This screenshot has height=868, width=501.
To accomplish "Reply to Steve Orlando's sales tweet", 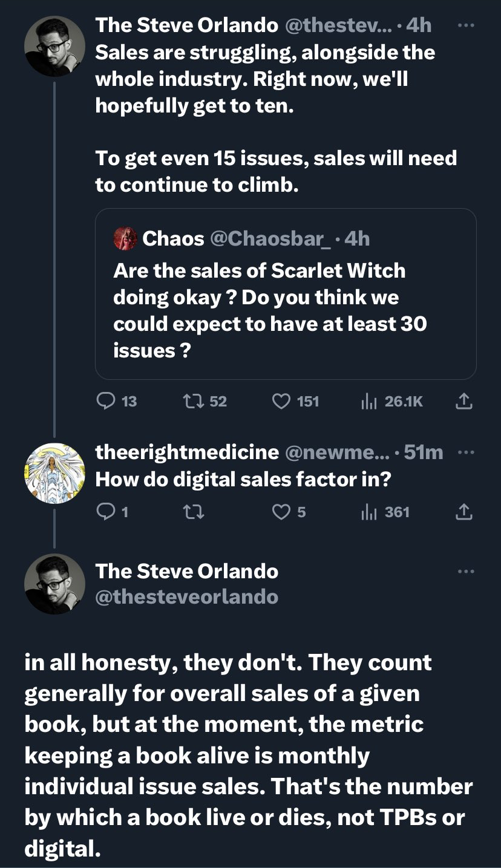I will click(106, 400).
